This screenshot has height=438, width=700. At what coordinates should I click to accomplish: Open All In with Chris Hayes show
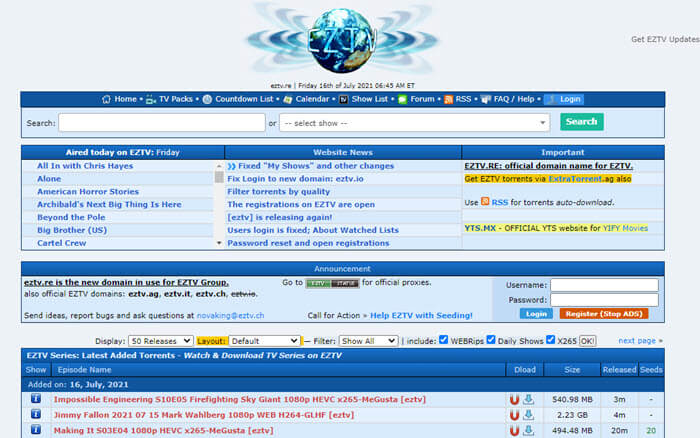tap(85, 166)
